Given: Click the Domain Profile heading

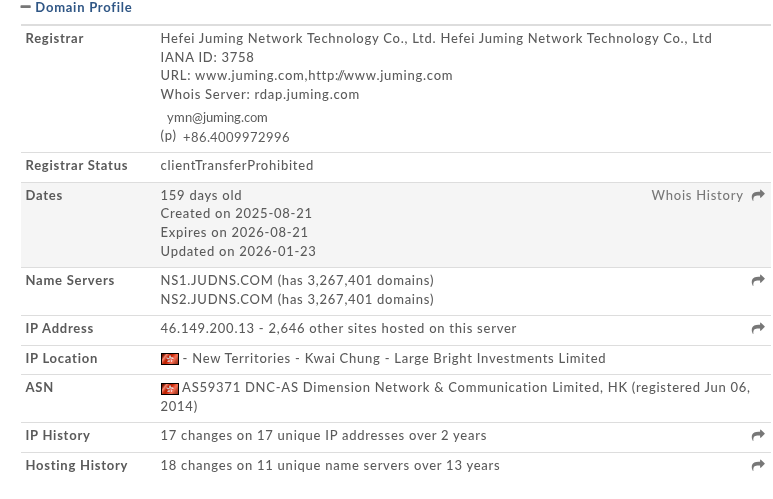Looking at the screenshot, I should (83, 8).
